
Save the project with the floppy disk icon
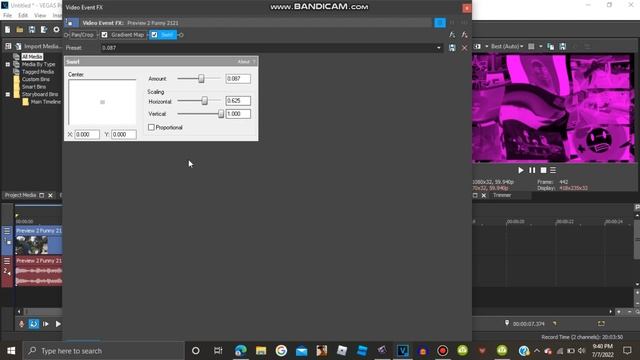pos(32,30)
